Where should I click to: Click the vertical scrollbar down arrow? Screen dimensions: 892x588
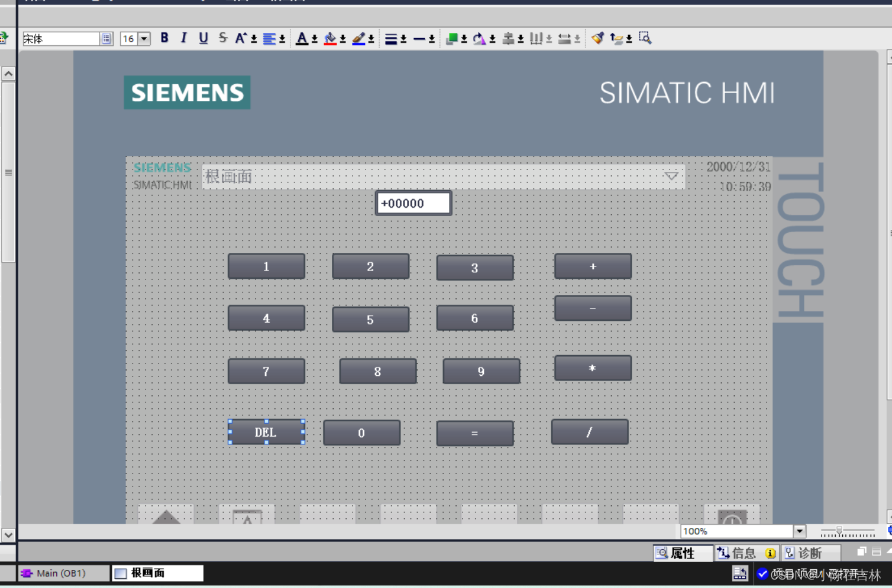tap(8, 535)
